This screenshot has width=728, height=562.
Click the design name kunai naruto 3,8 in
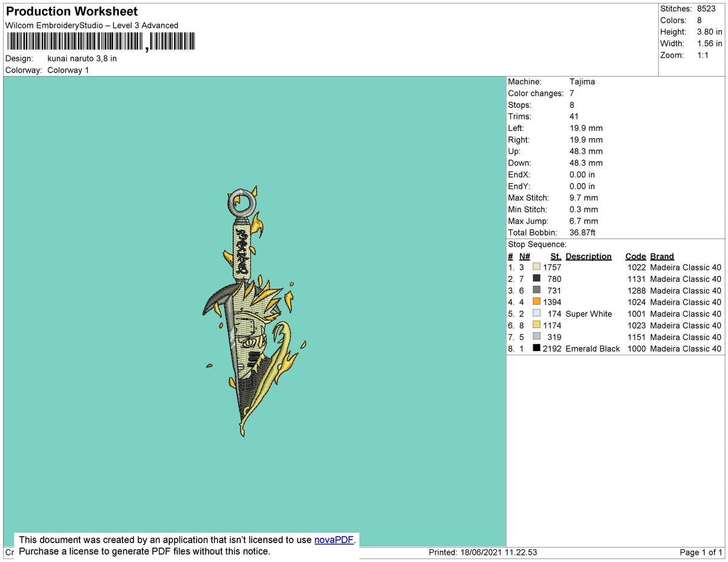point(82,59)
